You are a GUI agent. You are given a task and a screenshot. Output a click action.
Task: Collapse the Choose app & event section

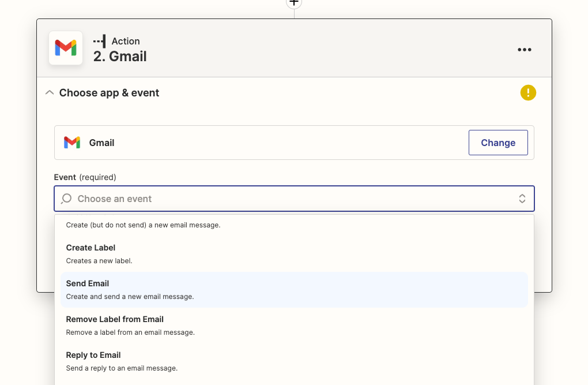click(x=50, y=93)
